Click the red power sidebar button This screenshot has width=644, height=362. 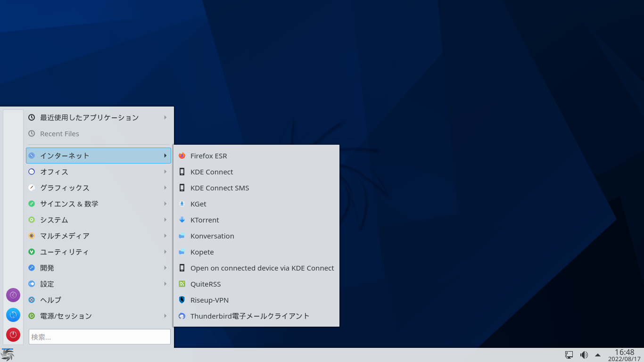13,335
